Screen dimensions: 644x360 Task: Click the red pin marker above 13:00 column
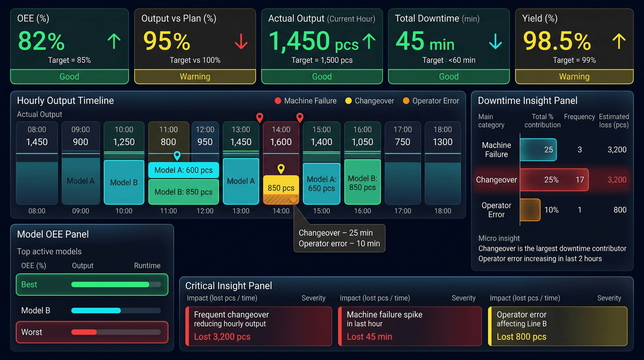pos(260,117)
